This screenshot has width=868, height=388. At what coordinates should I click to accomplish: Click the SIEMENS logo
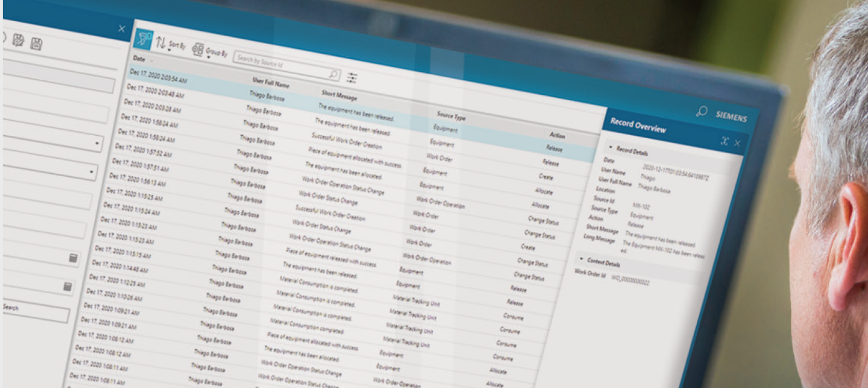coord(731,117)
